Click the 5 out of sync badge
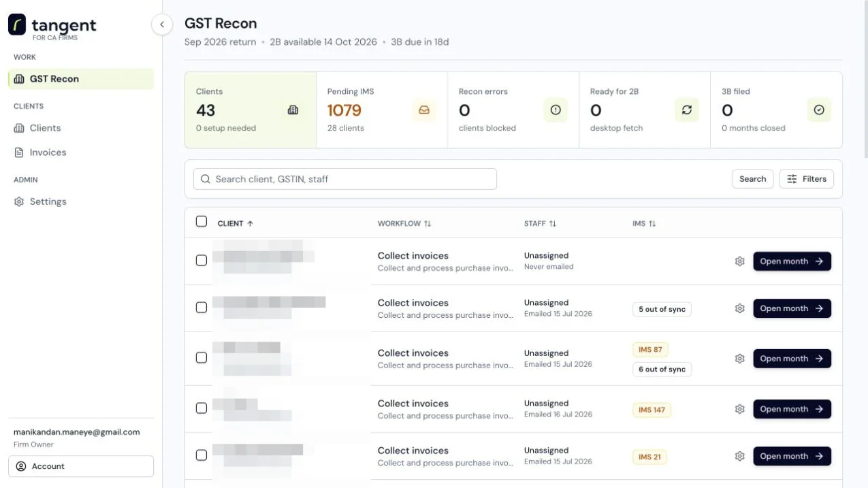The height and width of the screenshot is (488, 868). (662, 309)
